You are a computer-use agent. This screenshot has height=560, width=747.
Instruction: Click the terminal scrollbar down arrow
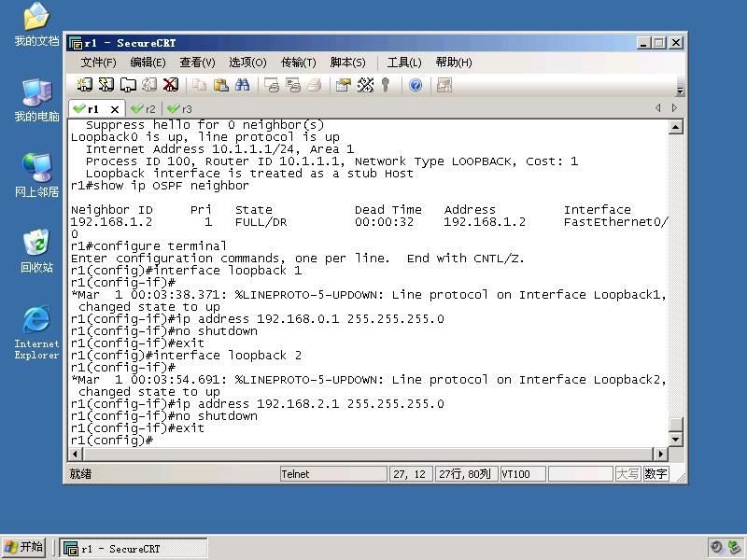(x=675, y=439)
